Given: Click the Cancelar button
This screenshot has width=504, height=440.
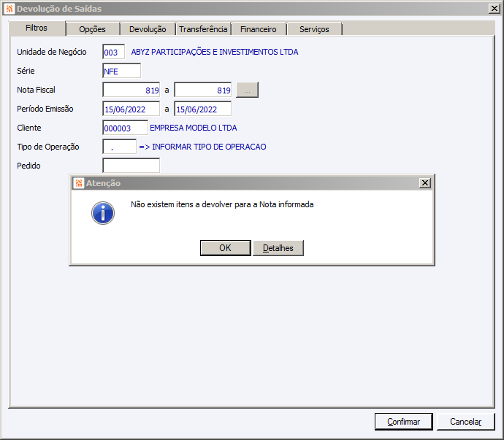Looking at the screenshot, I should pyautogui.click(x=466, y=421).
